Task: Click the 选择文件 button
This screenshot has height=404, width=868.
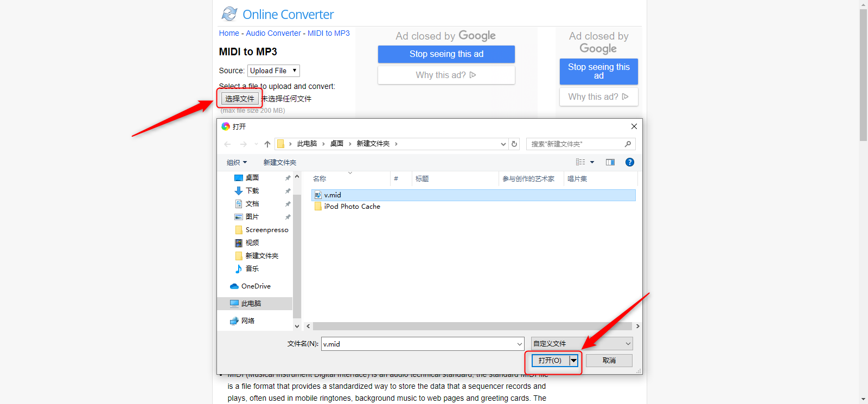Action: coord(240,99)
